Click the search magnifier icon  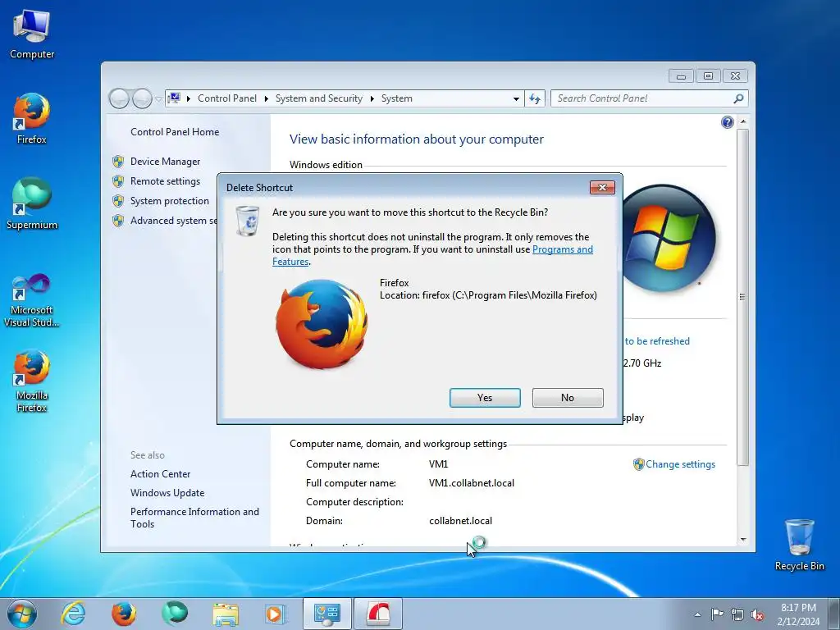coord(738,98)
